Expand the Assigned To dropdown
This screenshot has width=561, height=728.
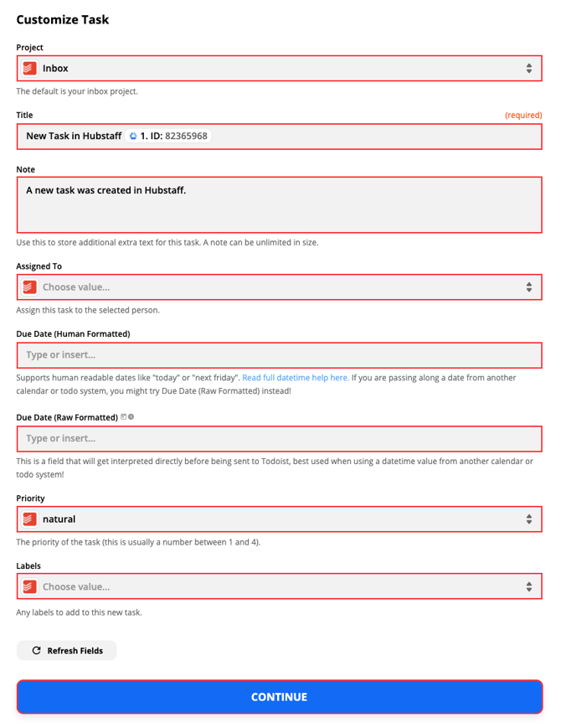tap(528, 287)
